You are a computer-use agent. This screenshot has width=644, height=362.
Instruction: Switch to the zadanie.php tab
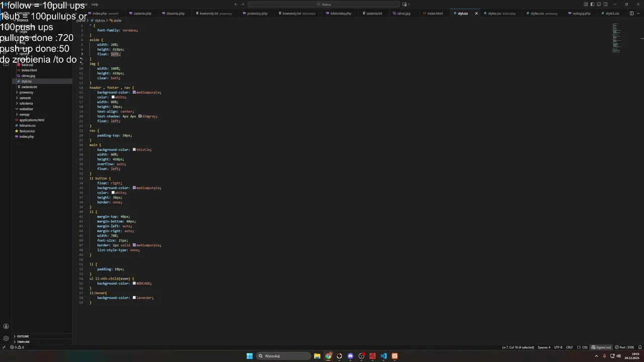click(x=140, y=14)
